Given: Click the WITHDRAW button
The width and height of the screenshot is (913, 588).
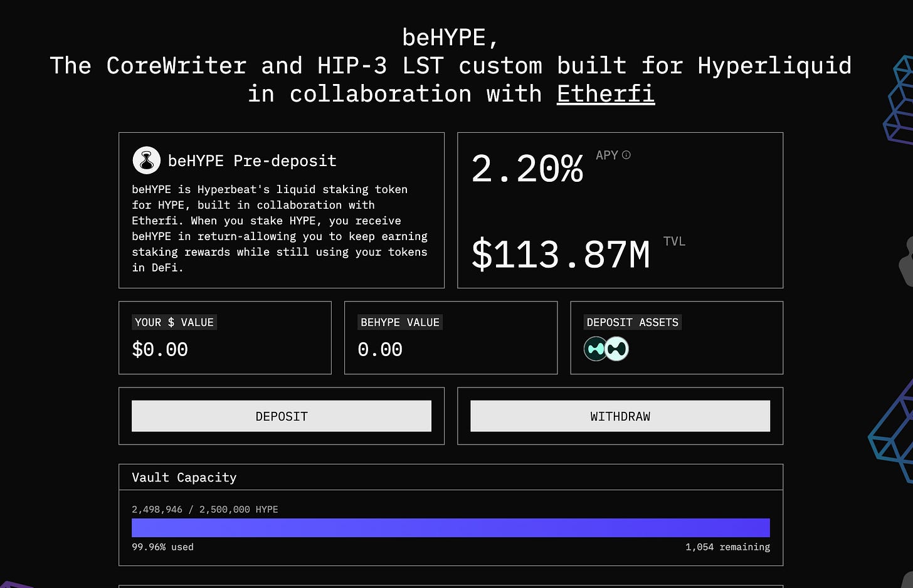Looking at the screenshot, I should click(620, 416).
